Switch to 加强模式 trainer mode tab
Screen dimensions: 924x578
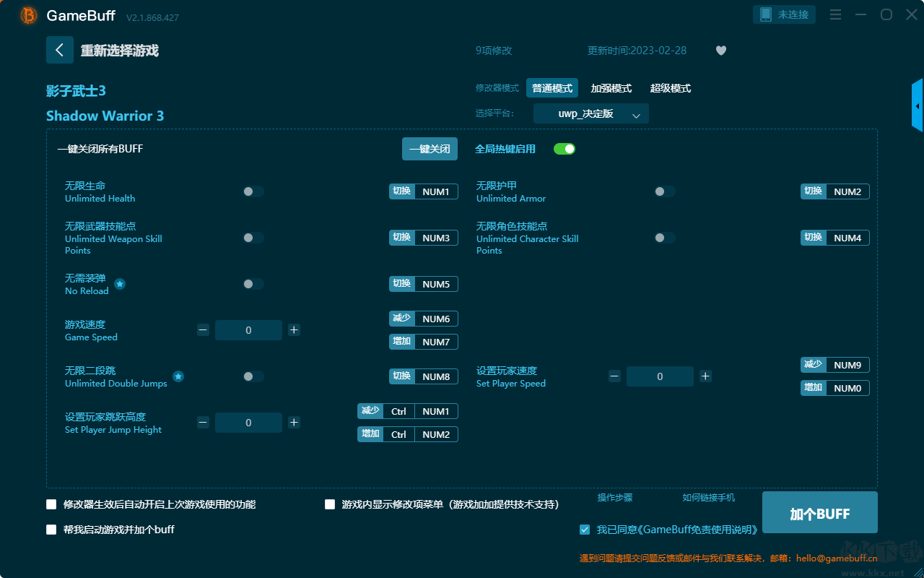611,88
